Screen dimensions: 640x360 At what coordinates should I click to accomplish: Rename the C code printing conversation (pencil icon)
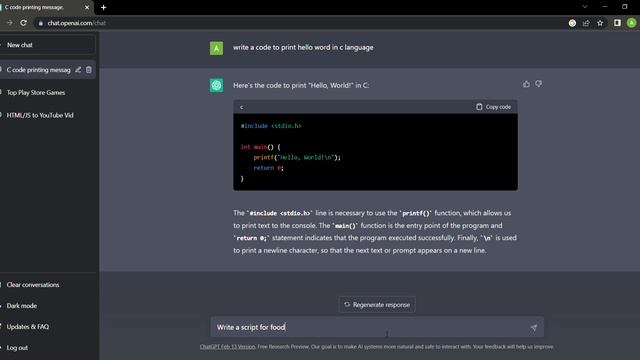point(78,70)
